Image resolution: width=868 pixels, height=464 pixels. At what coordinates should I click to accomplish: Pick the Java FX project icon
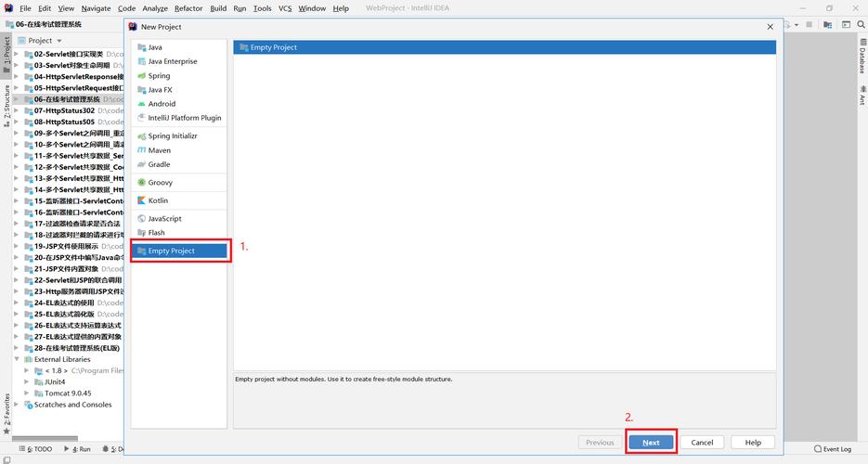[142, 90]
